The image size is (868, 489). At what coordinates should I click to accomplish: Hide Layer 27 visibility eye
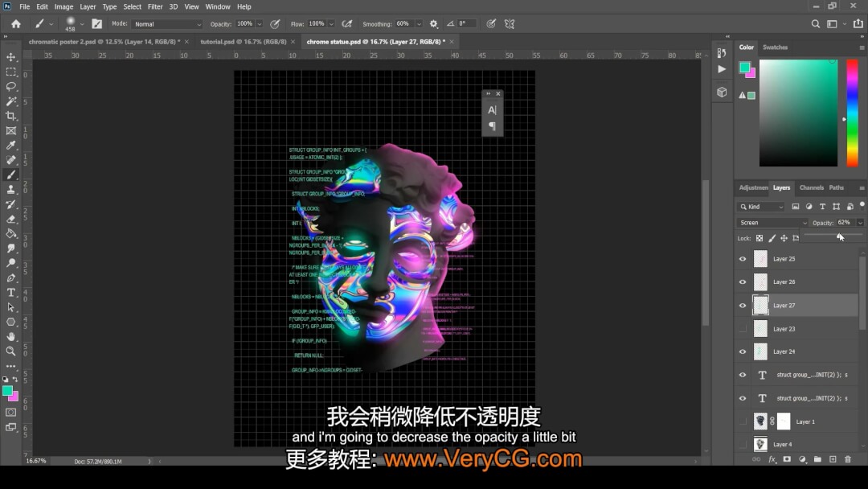point(743,305)
